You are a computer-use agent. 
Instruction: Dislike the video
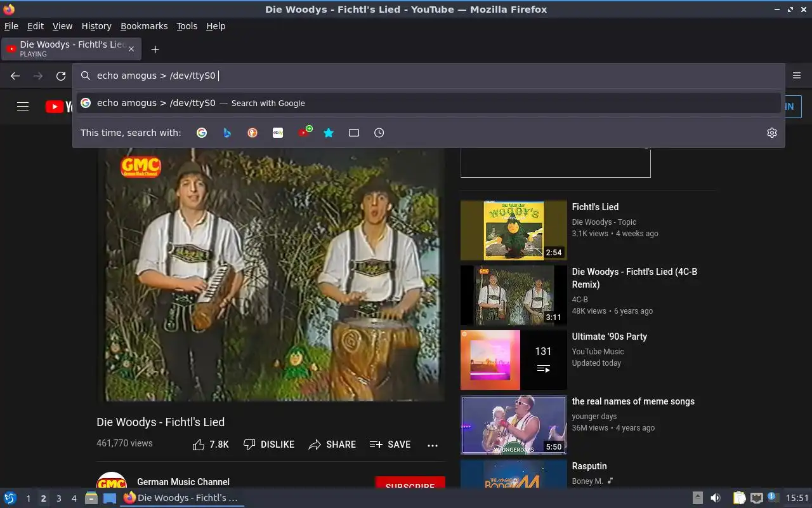(x=269, y=444)
